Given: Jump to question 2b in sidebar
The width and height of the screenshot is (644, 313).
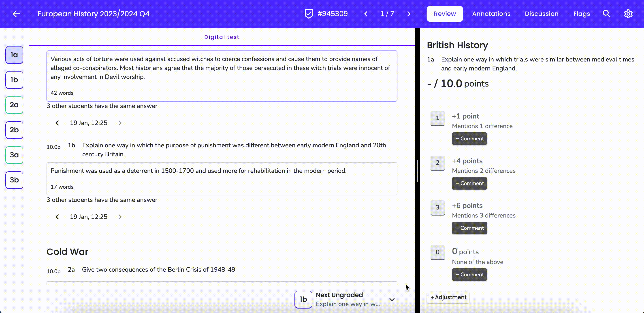Looking at the screenshot, I should [14, 130].
